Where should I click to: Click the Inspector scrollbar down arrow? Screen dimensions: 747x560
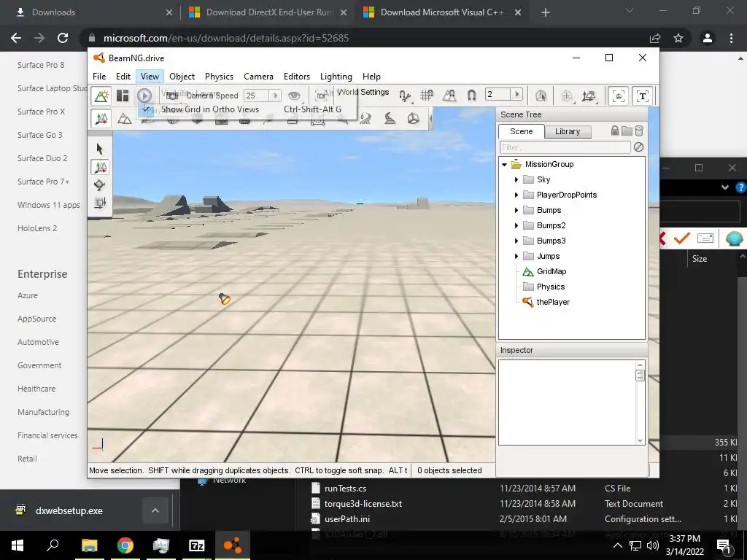640,440
